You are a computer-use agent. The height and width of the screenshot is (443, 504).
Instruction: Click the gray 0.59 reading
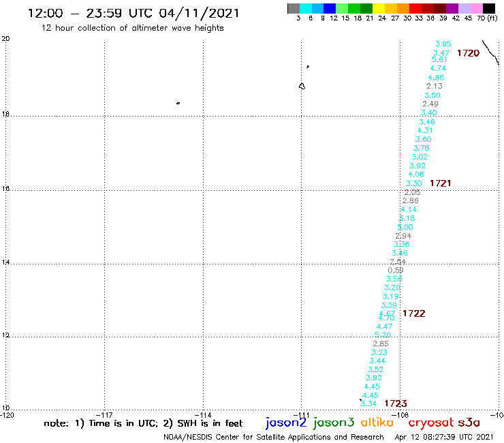pyautogui.click(x=396, y=271)
